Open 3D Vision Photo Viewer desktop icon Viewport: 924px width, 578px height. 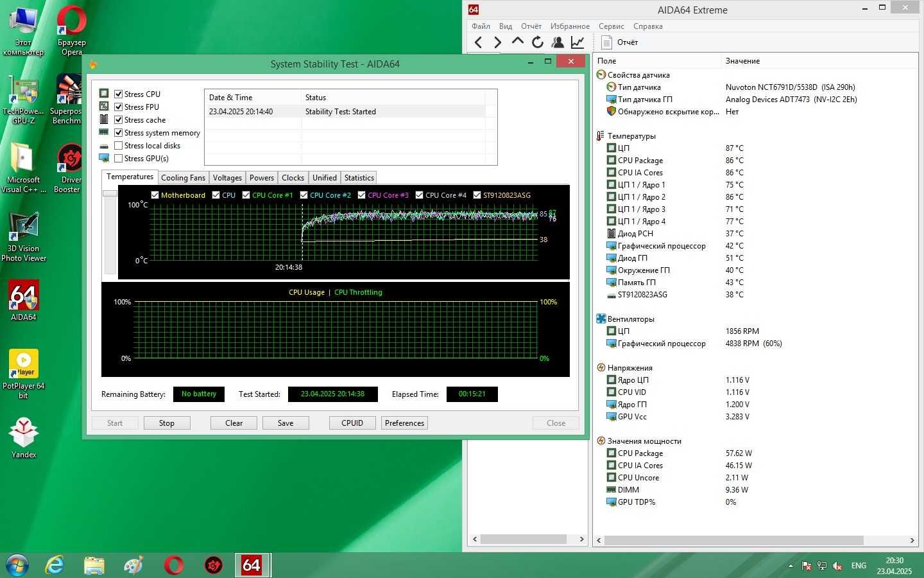click(24, 236)
